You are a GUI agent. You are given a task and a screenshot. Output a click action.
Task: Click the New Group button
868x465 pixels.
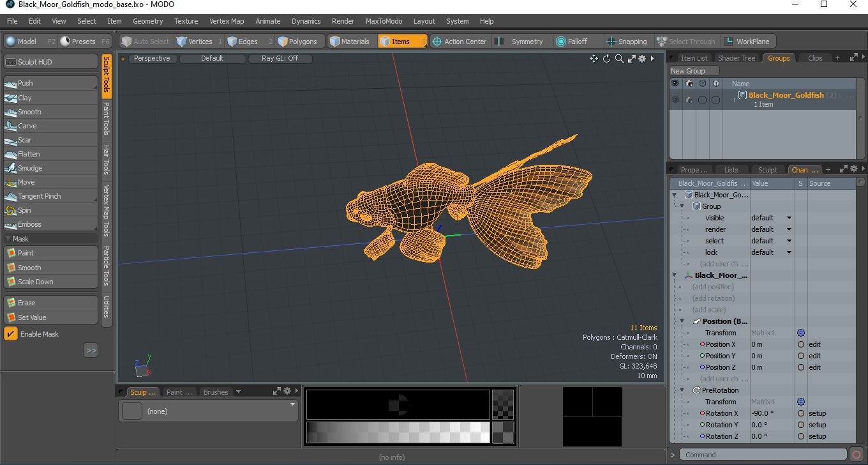[x=693, y=71]
